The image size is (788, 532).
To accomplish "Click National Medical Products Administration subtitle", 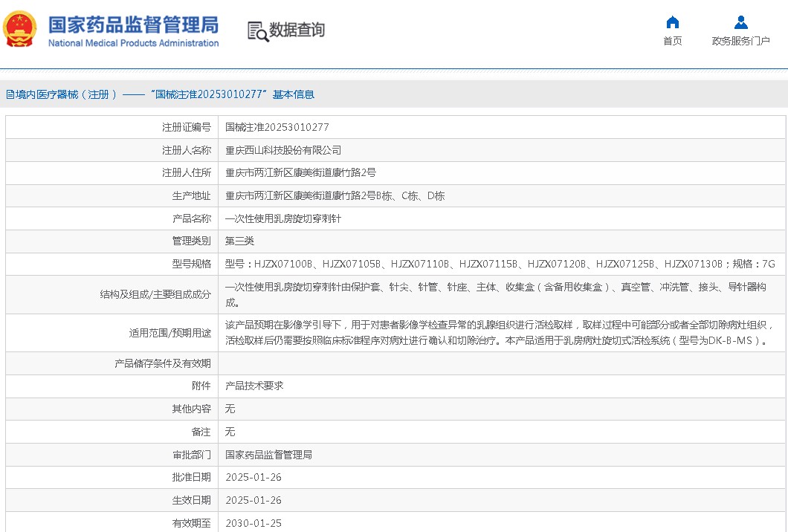I will [x=134, y=43].
